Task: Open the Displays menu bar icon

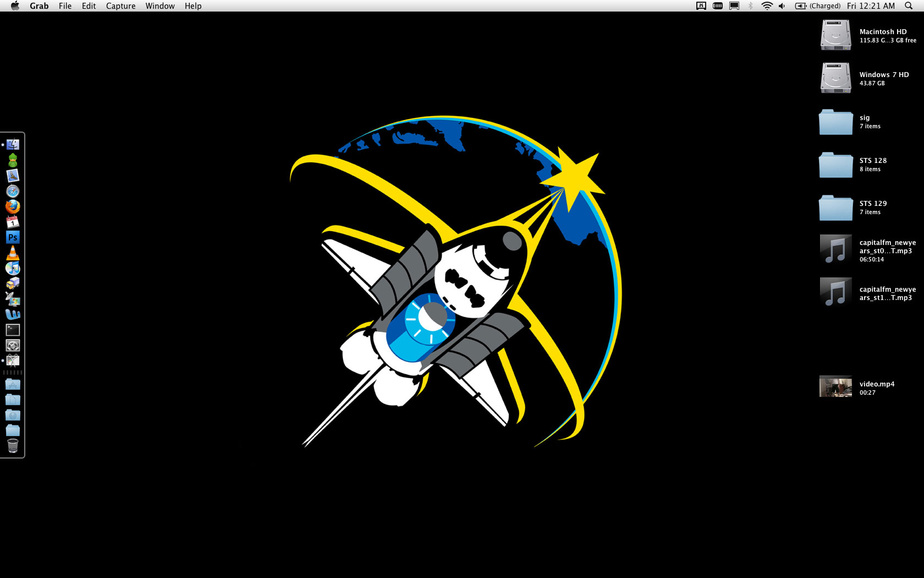Action: [734, 6]
